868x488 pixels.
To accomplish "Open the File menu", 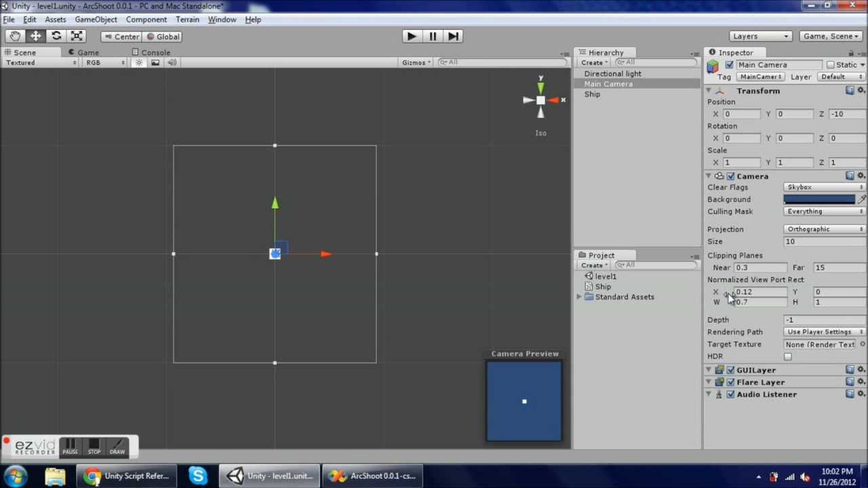I will 9,20.
